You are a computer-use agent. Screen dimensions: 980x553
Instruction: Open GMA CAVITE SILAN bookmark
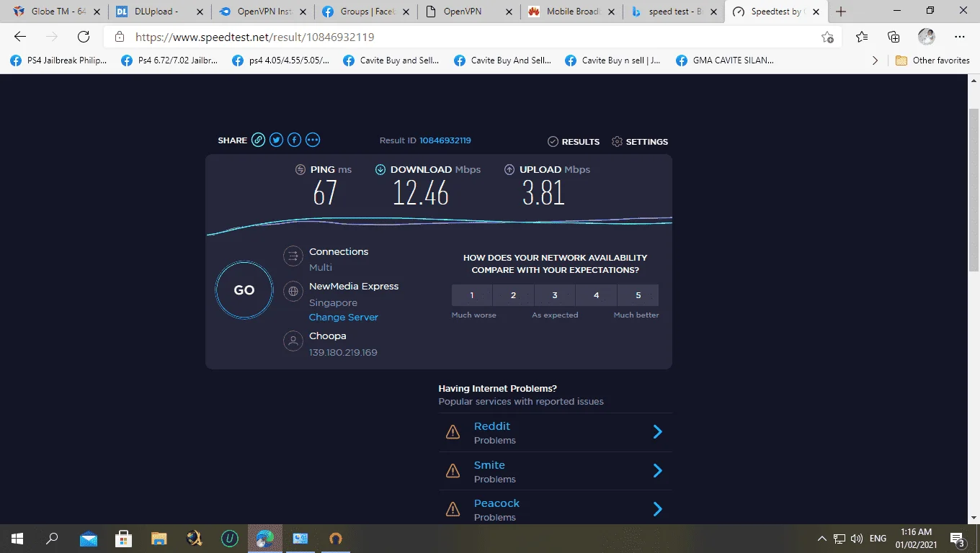tap(725, 60)
